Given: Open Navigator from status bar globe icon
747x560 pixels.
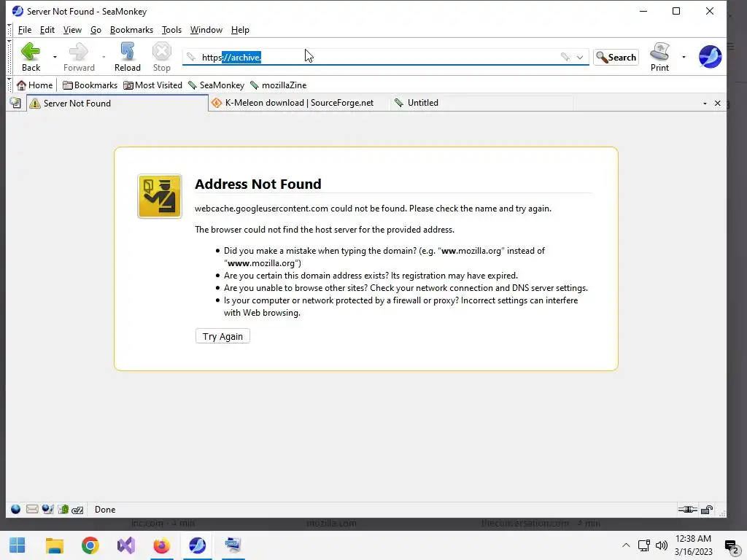Looking at the screenshot, I should [x=16, y=510].
